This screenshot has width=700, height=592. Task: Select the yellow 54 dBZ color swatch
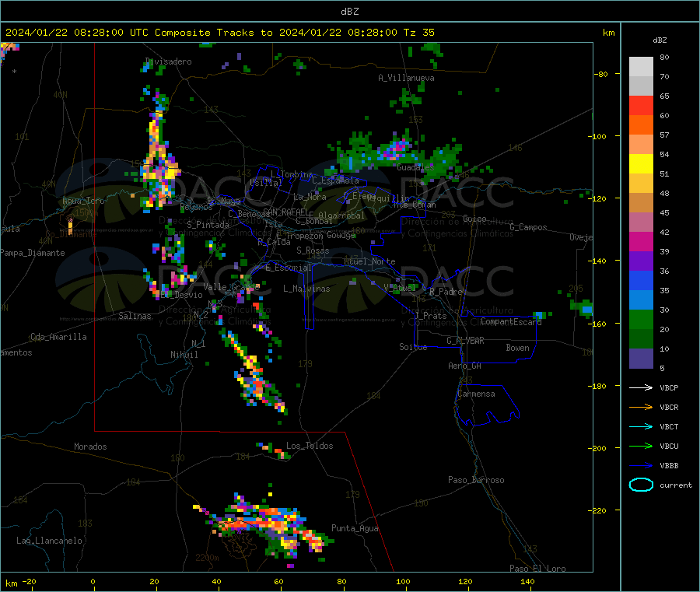pos(641,164)
